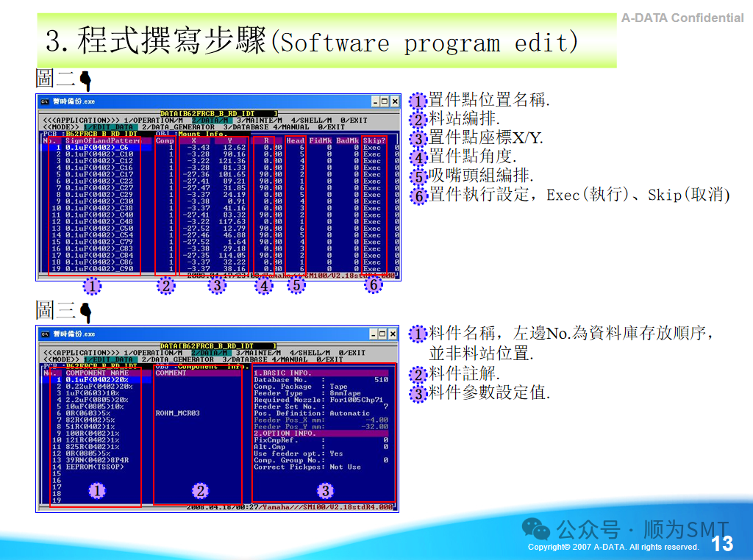Select 4/SHELL/M in the Component Info window
Screen dimensions: 753x560
(x=310, y=353)
